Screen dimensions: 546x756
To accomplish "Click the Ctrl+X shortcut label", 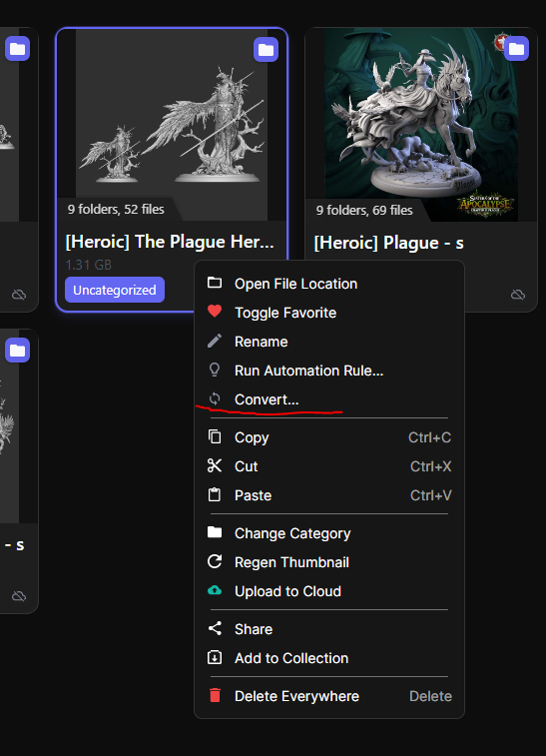I will [x=431, y=466].
